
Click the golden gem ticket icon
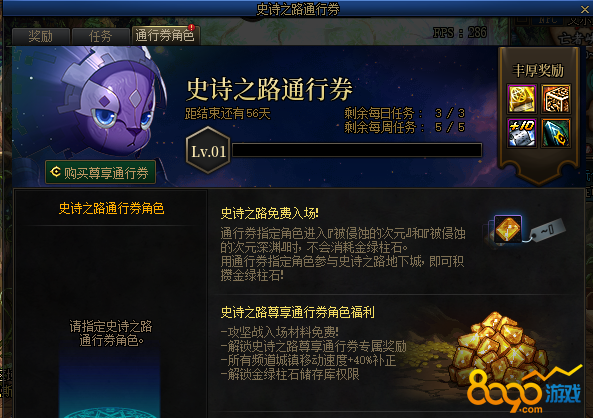508,229
